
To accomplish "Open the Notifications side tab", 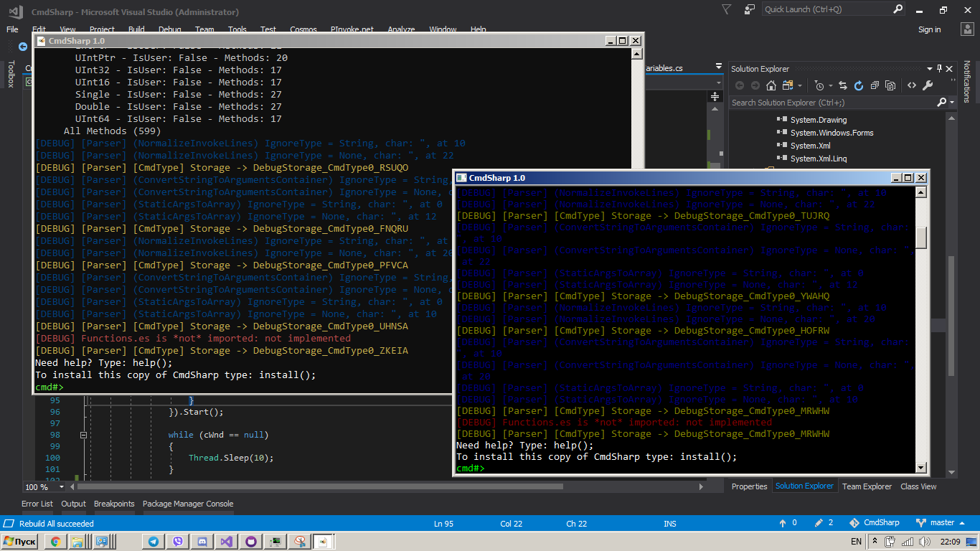I will point(966,81).
